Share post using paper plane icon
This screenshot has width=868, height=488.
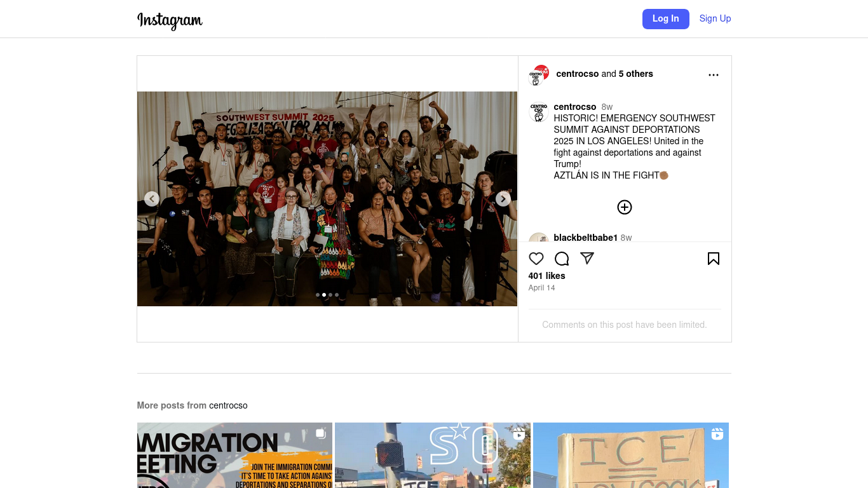[587, 259]
